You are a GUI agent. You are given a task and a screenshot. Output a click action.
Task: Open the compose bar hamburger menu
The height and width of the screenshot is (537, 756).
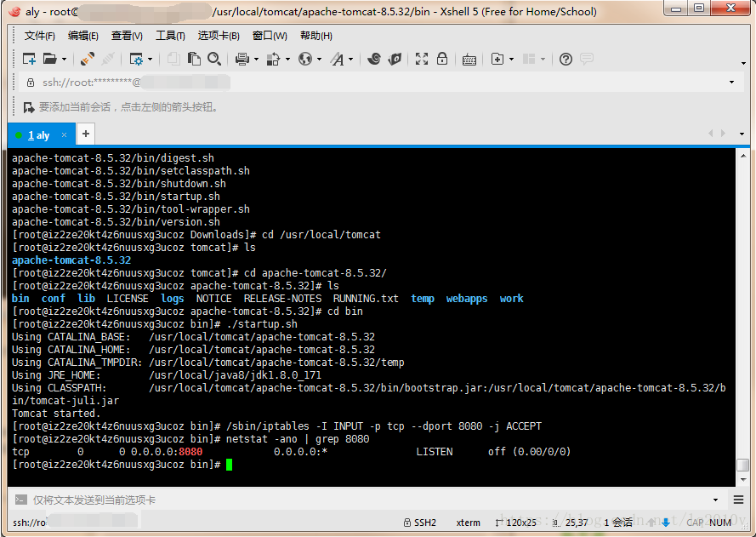click(x=738, y=500)
